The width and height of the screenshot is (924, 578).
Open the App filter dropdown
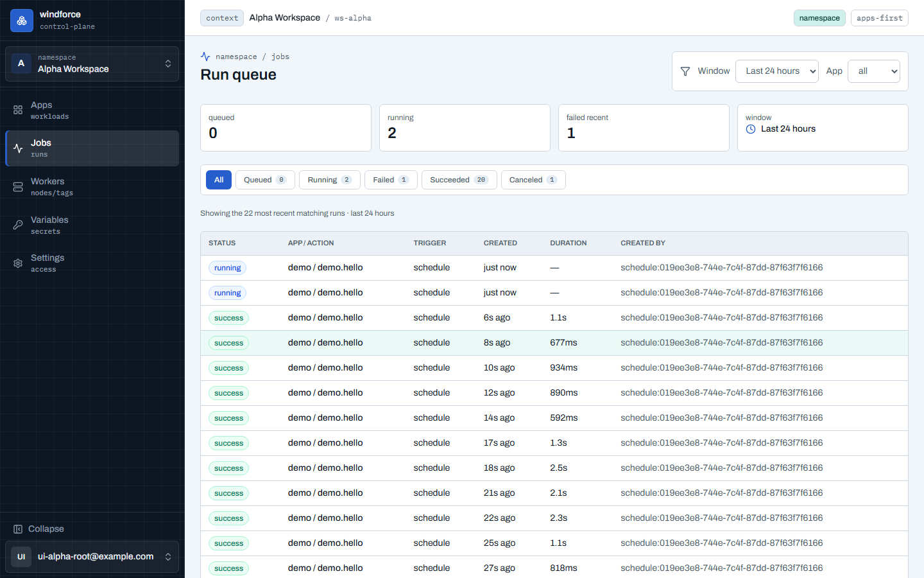(x=874, y=71)
